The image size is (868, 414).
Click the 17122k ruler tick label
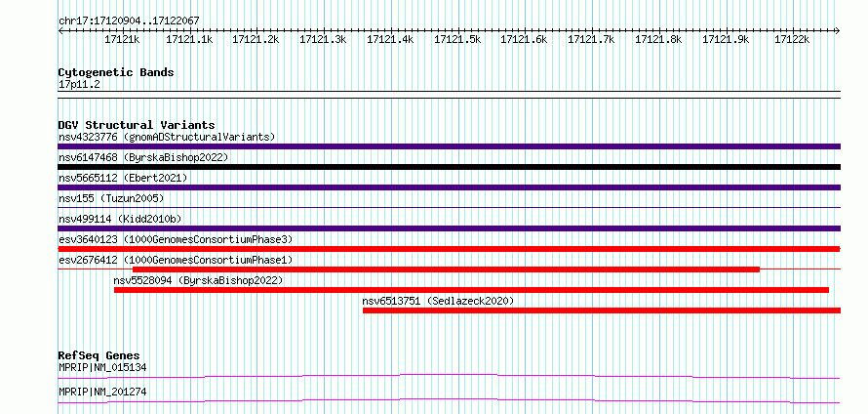click(x=792, y=39)
